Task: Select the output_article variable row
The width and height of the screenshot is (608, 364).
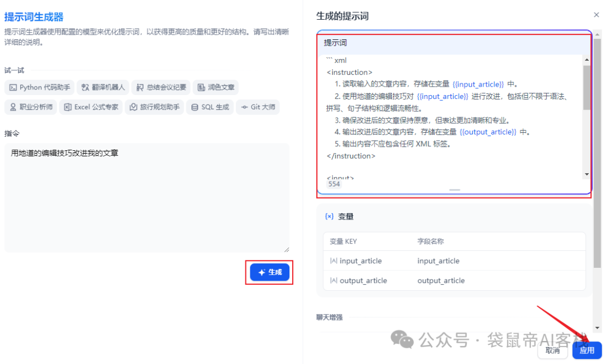Action: point(454,281)
